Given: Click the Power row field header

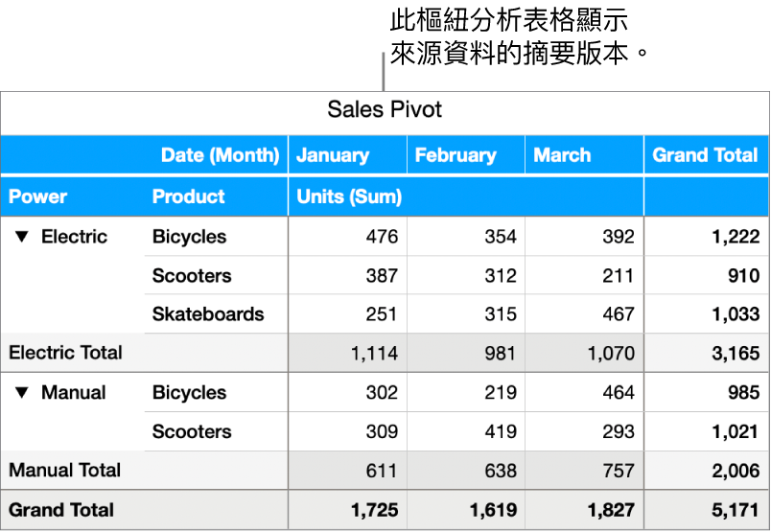Looking at the screenshot, I should tap(38, 197).
